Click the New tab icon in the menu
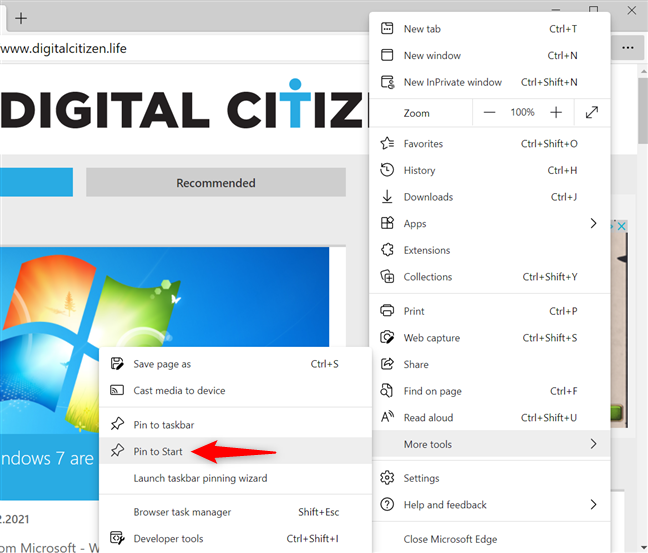 tap(387, 29)
